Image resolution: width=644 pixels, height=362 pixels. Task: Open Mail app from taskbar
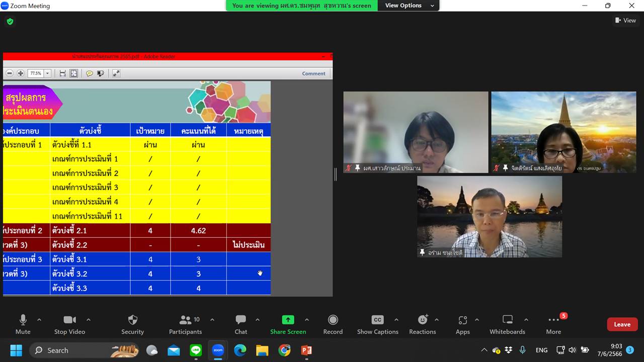(x=174, y=350)
